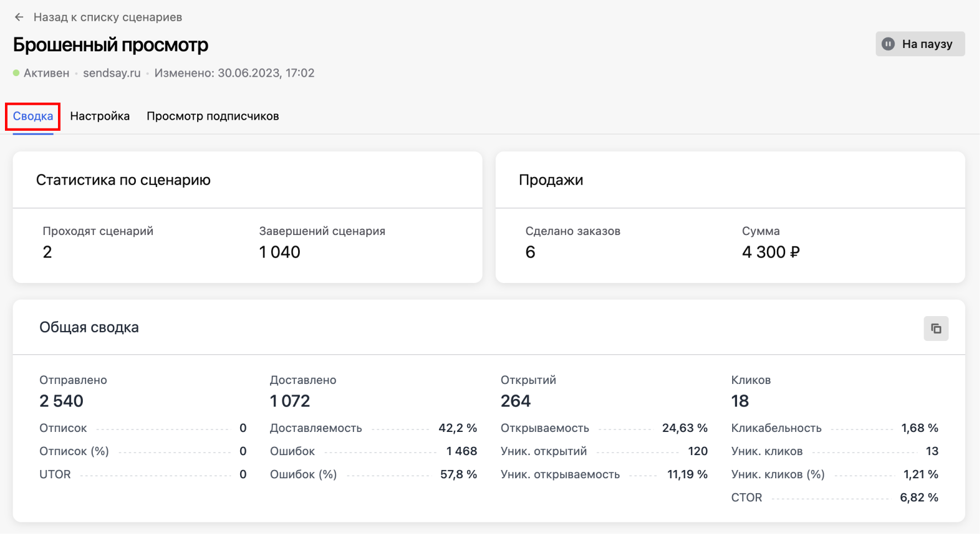Click the pause icon inside На паузу button
Viewport: 980px width, 534px height.
(x=888, y=44)
